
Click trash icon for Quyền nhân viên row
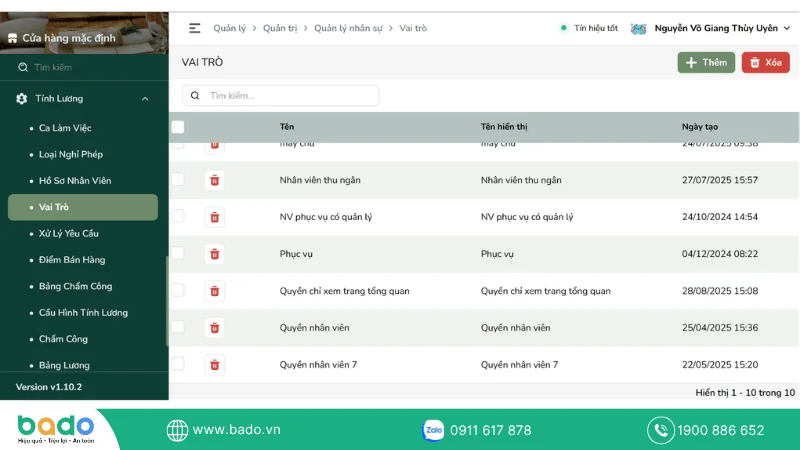[x=215, y=328]
